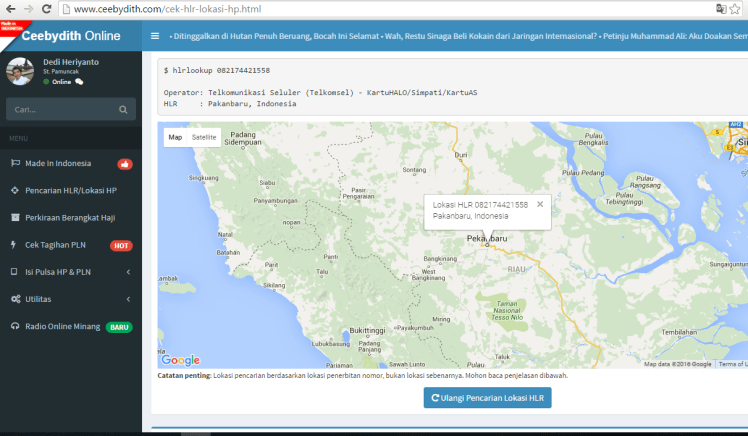Click the Cari search input field
Screen dimensions: 748x436
pyautogui.click(x=60, y=110)
